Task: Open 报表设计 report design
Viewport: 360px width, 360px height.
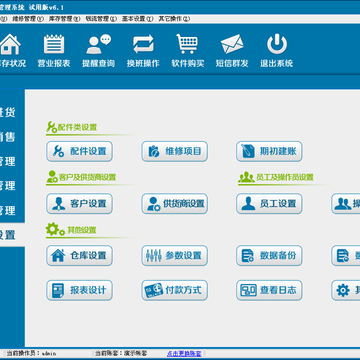Action: tap(79, 290)
